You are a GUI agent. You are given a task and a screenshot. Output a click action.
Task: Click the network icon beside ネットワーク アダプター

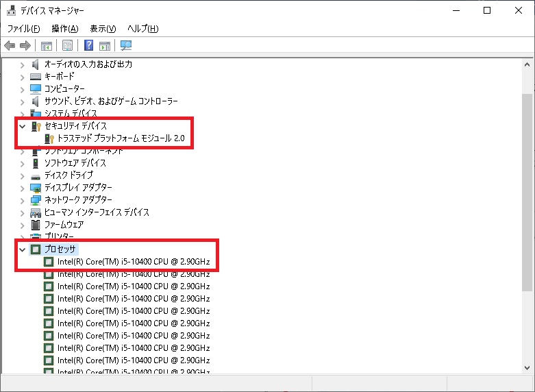[36, 200]
